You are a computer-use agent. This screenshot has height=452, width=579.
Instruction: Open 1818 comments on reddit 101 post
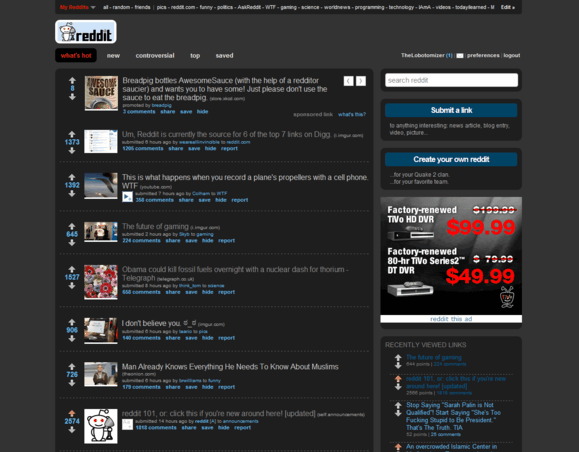tap(156, 428)
